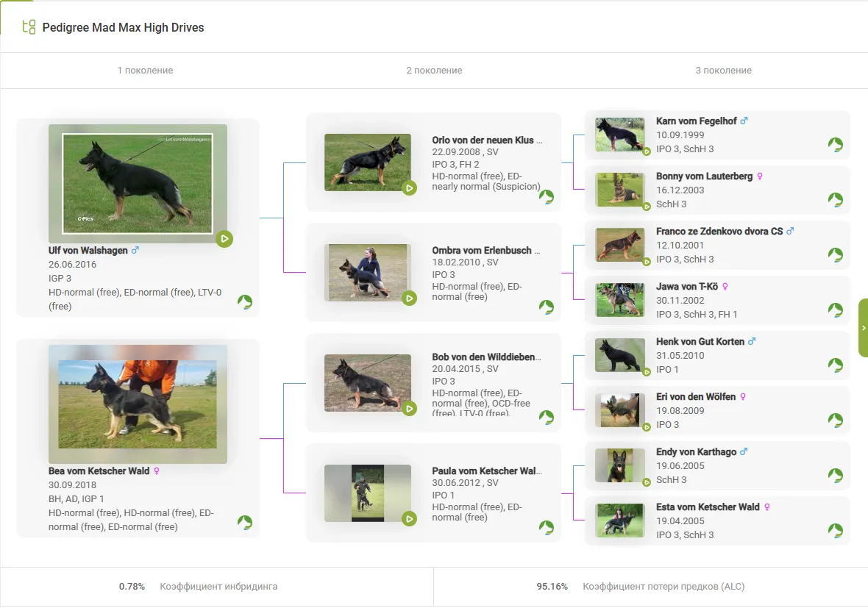Click play icon on Orlo von der neuen Klus photo
The width and height of the screenshot is (868, 608).
(409, 188)
